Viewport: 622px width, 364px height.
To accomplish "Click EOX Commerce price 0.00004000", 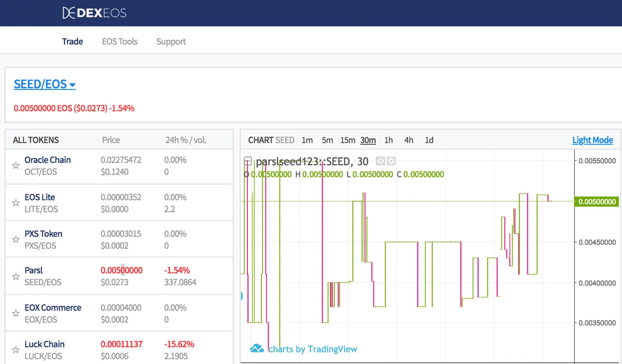I will coord(121,308).
